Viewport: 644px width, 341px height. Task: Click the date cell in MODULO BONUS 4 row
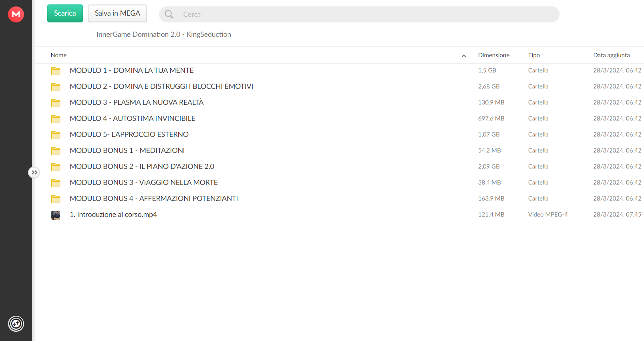tap(617, 199)
